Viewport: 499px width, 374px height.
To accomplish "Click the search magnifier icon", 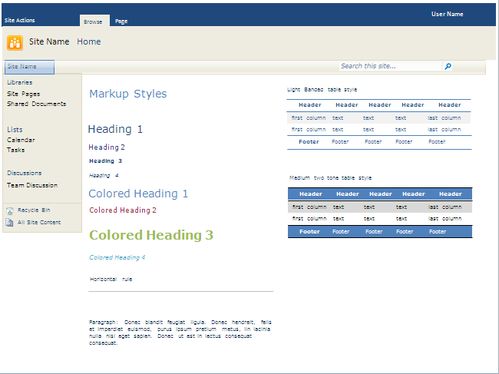I will 448,66.
